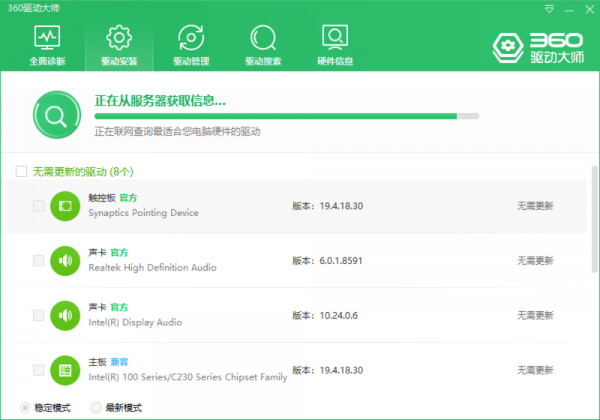Check the Synaptics Pointing Device checkbox
The width and height of the screenshot is (600, 420).
39,206
